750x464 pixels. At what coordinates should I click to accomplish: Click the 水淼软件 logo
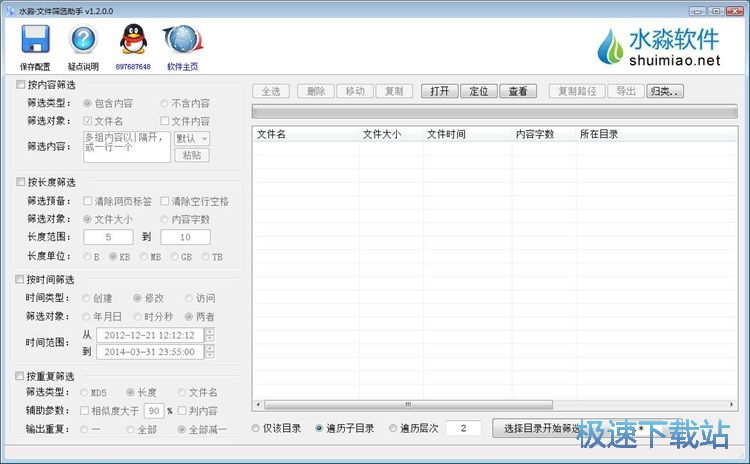pyautogui.click(x=659, y=47)
